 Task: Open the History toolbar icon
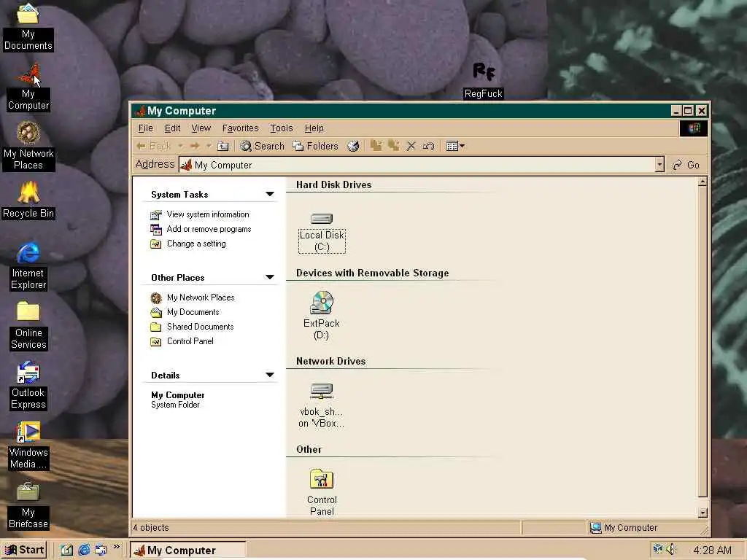[353, 146]
